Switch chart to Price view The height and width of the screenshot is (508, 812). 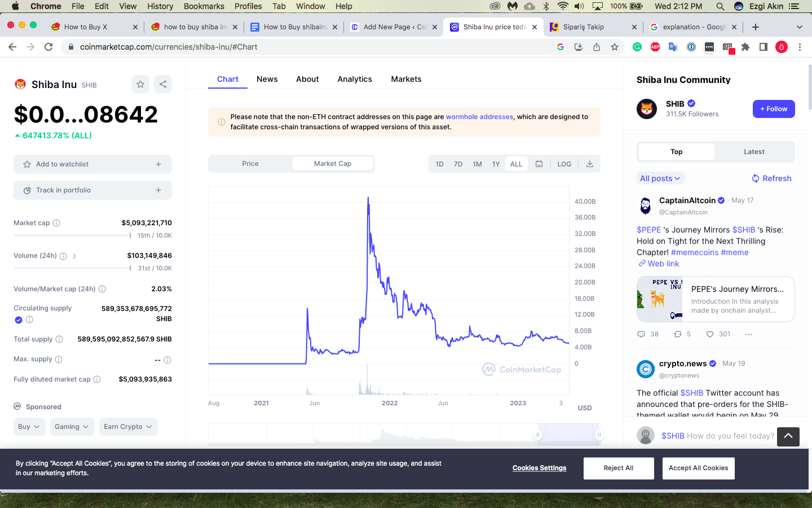click(x=250, y=164)
